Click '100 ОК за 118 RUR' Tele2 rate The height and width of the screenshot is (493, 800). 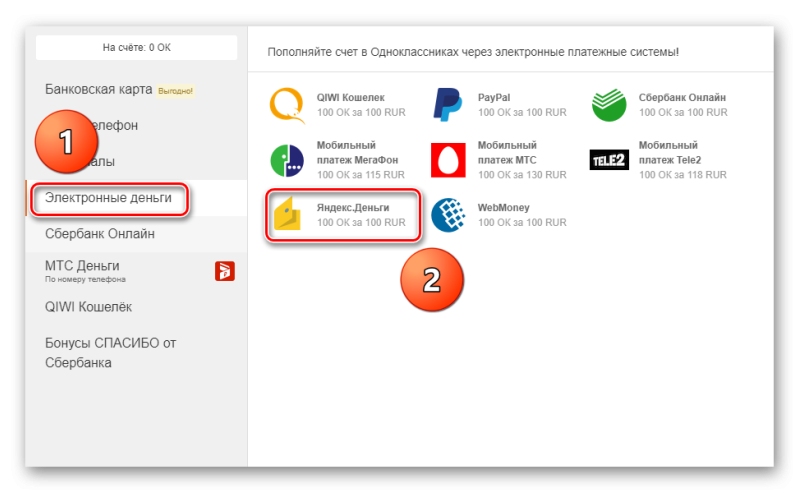pyautogui.click(x=683, y=175)
